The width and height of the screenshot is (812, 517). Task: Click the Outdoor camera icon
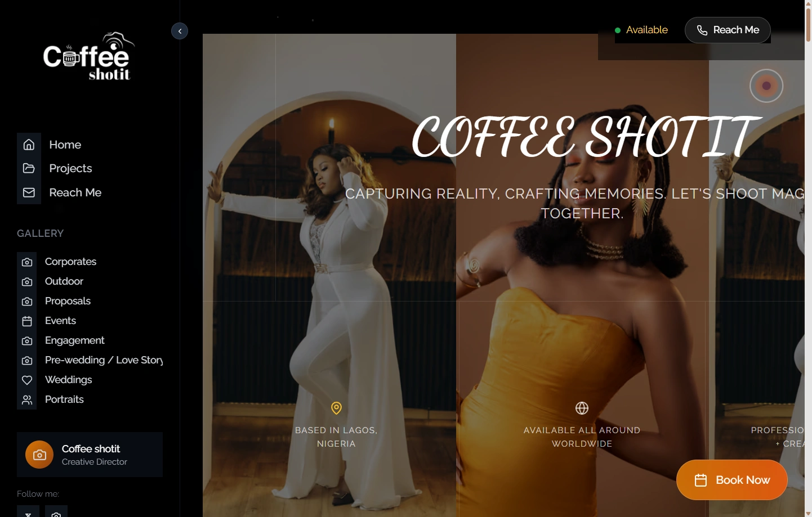(27, 281)
